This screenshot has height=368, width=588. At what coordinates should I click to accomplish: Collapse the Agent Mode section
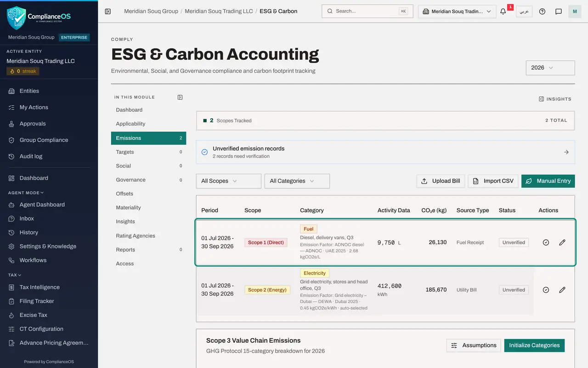pyautogui.click(x=26, y=193)
